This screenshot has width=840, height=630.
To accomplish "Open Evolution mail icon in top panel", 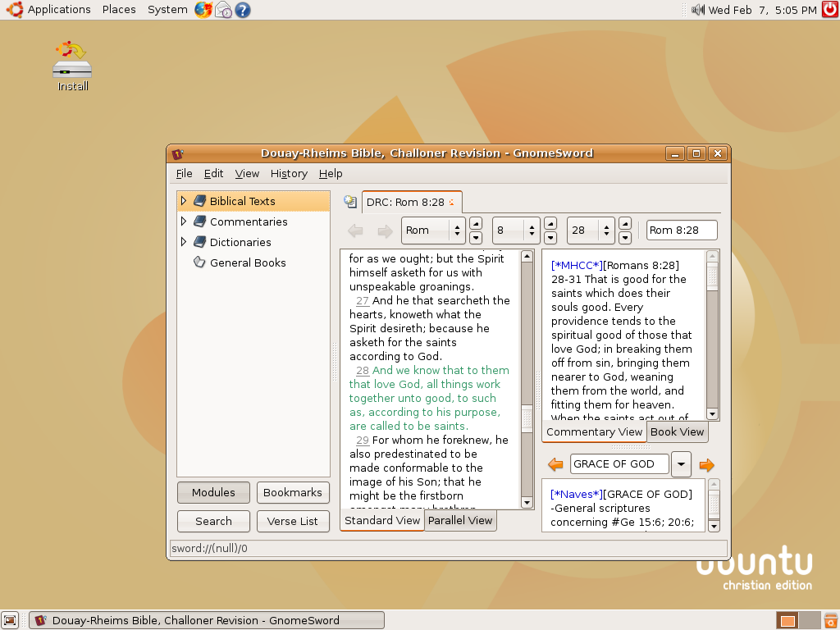I will 223,10.
